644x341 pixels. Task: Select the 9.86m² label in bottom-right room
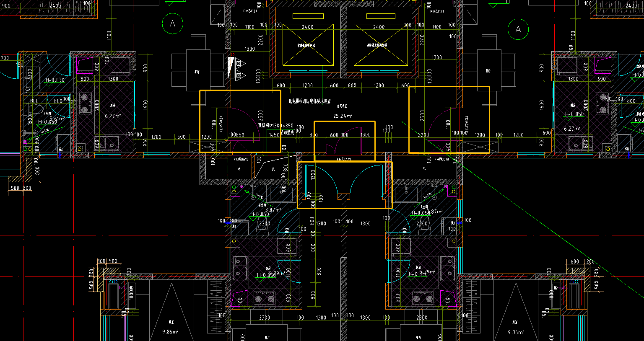coord(516,332)
